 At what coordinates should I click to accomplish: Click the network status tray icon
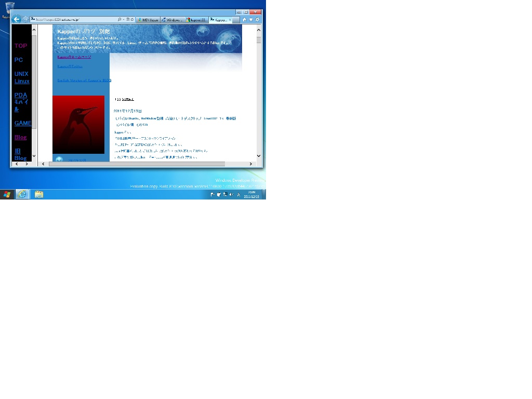tap(225, 194)
